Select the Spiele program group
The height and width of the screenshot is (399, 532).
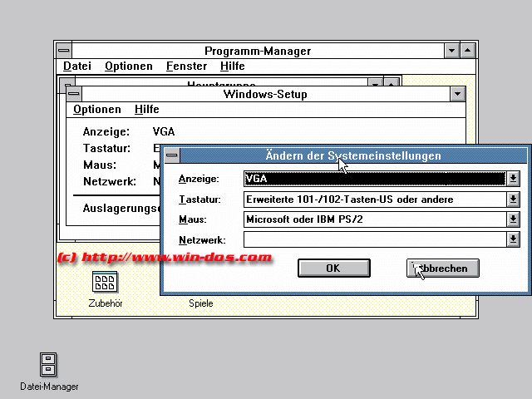click(x=200, y=303)
